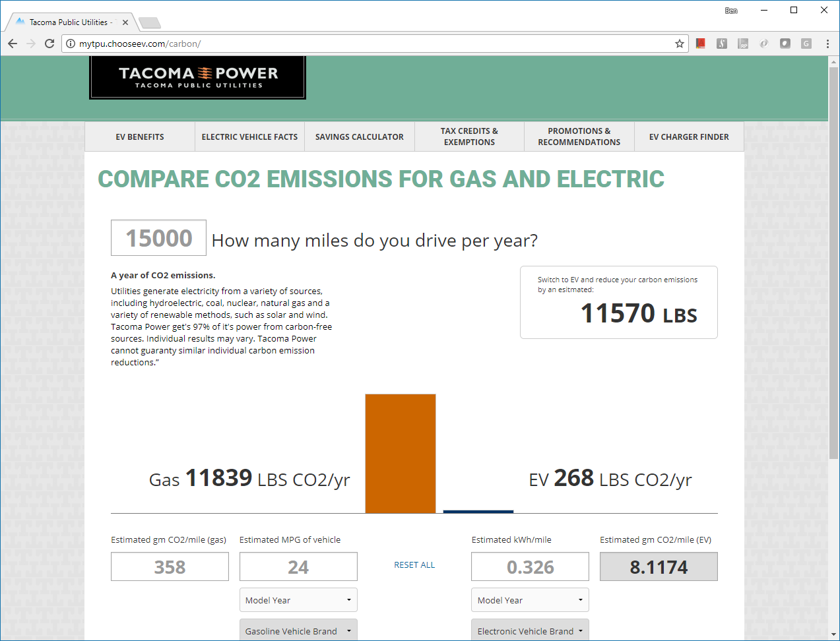The width and height of the screenshot is (840, 641).
Task: Expand the electric vehicle Model Year dropdown
Action: [530, 600]
